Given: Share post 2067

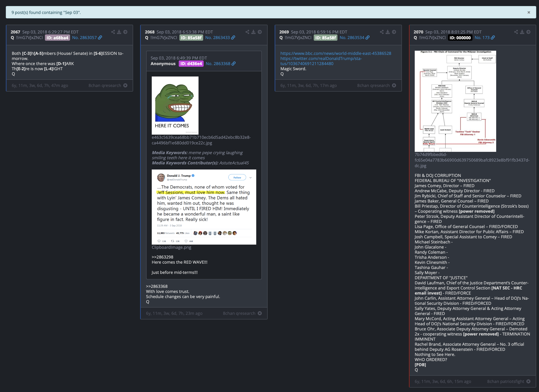Looking at the screenshot, I should [x=113, y=32].
